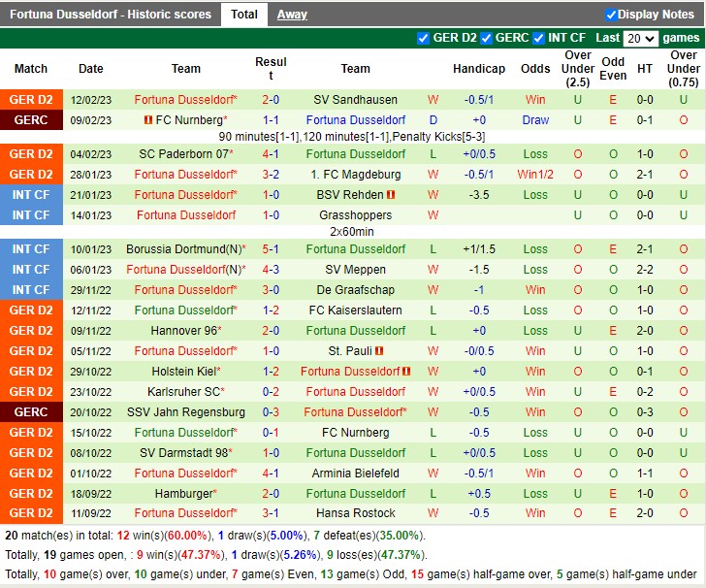Click the 4-1 score of SC Paderborn match
The image size is (706, 588).
tap(271, 154)
